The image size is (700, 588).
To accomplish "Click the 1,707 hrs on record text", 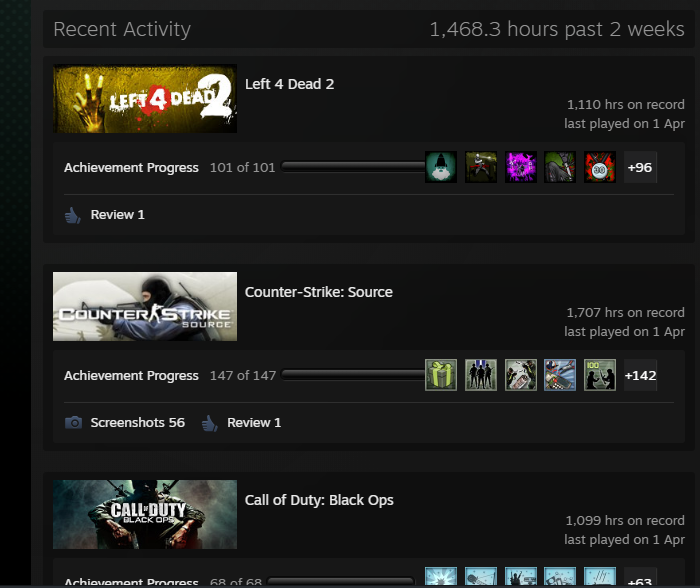I will (625, 313).
